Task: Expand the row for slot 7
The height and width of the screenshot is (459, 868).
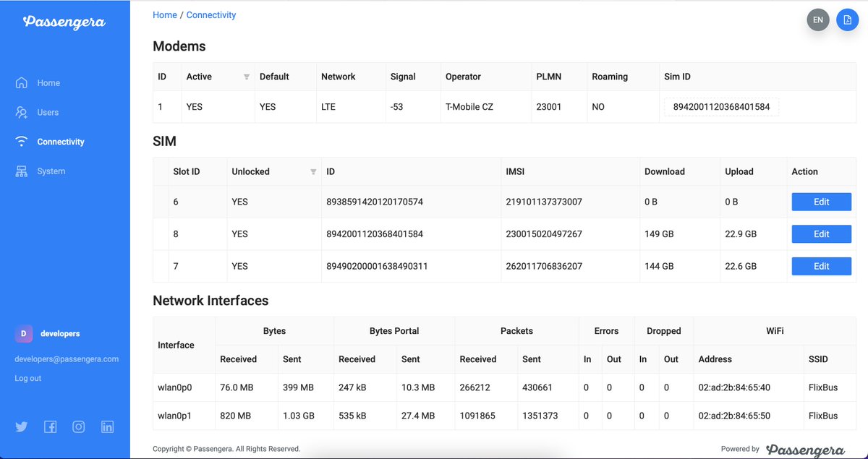Action: click(161, 266)
